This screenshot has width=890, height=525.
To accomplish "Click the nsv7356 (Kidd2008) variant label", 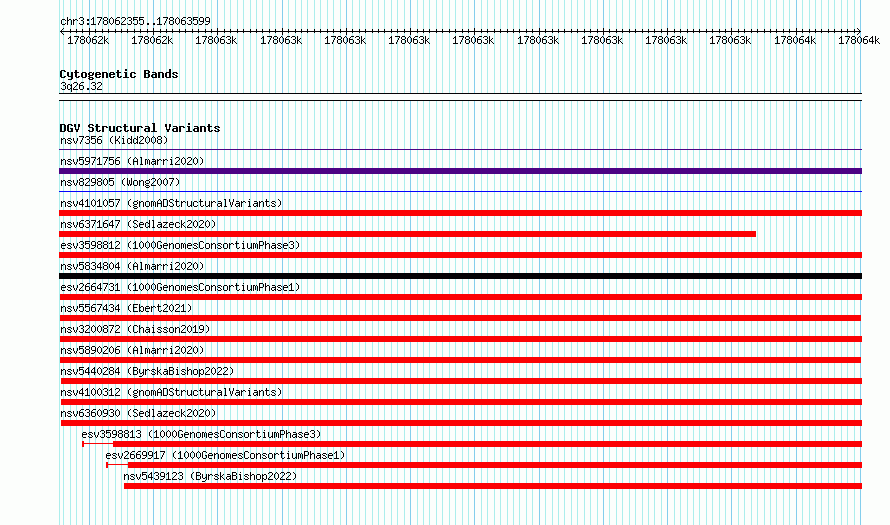I will pyautogui.click(x=114, y=140).
